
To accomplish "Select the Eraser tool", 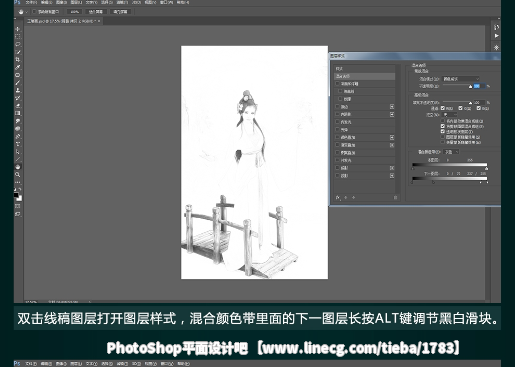I will 18,106.
